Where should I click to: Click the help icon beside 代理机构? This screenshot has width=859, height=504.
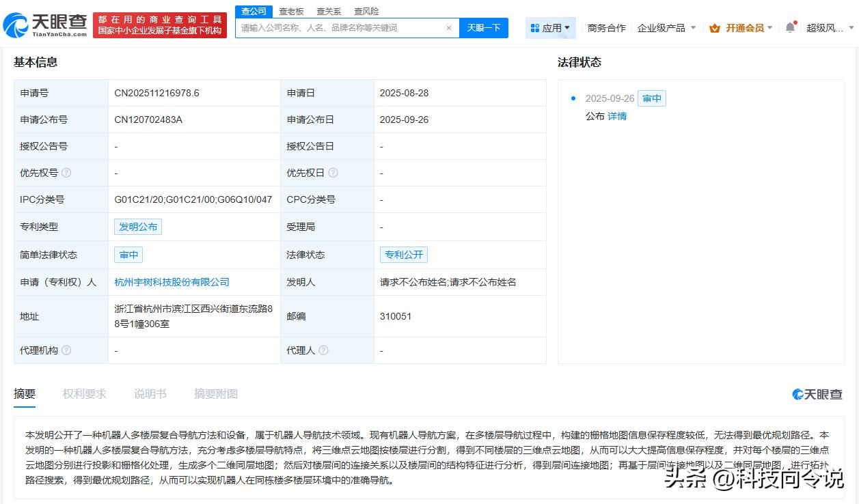click(x=66, y=350)
